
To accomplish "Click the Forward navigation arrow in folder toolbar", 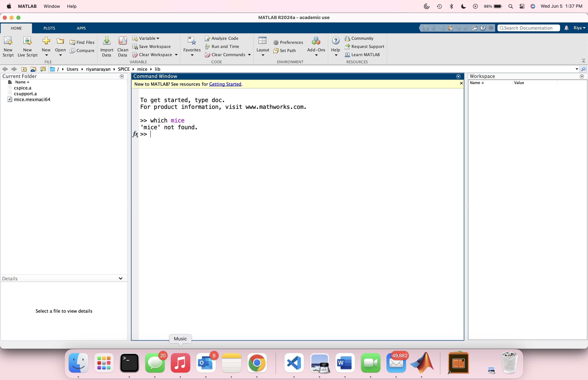I will pyautogui.click(x=14, y=69).
